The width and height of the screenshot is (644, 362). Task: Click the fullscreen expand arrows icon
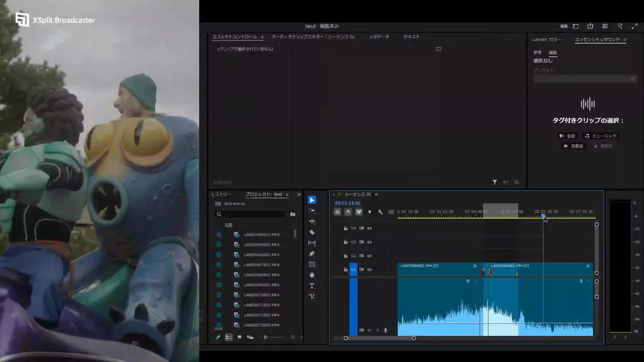[634, 26]
